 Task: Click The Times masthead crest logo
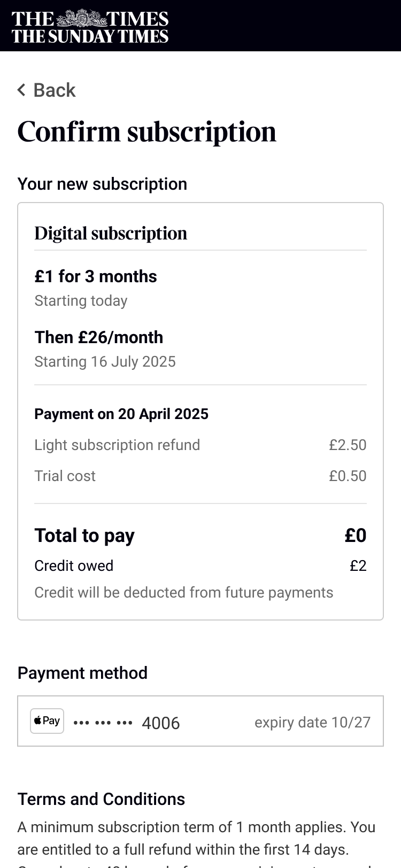(82, 19)
